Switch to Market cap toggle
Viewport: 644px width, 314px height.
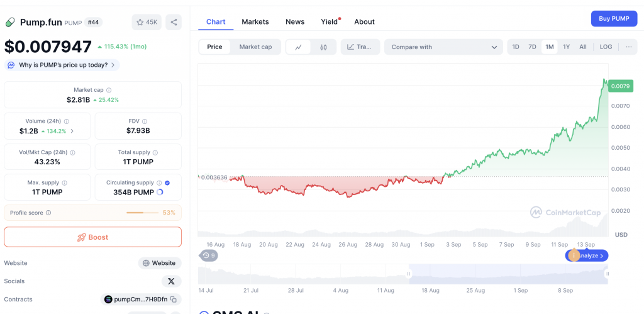255,47
